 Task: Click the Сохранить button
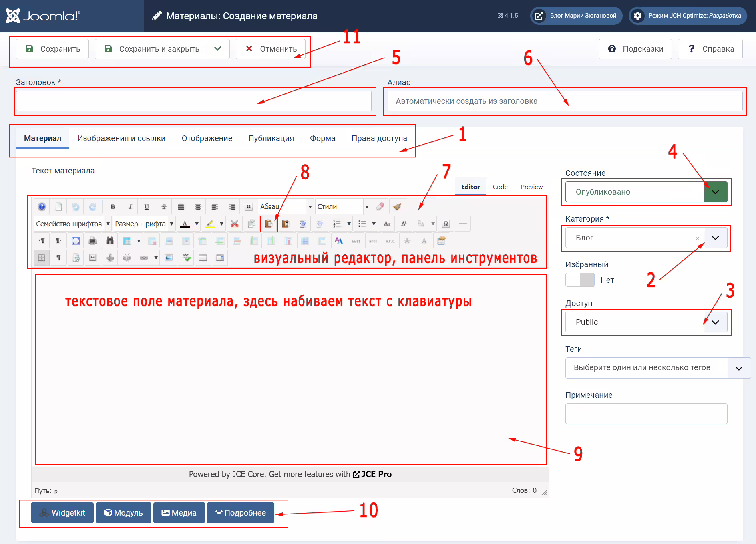(52, 49)
